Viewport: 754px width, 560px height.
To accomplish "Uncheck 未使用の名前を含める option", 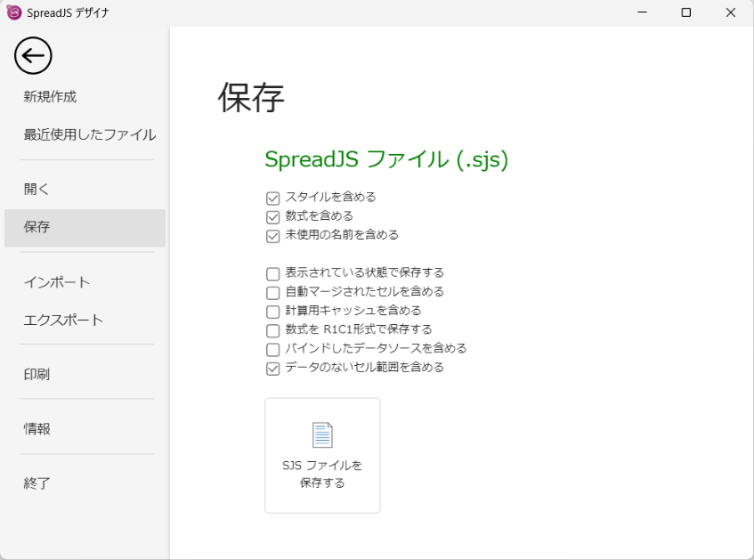I will click(x=272, y=236).
